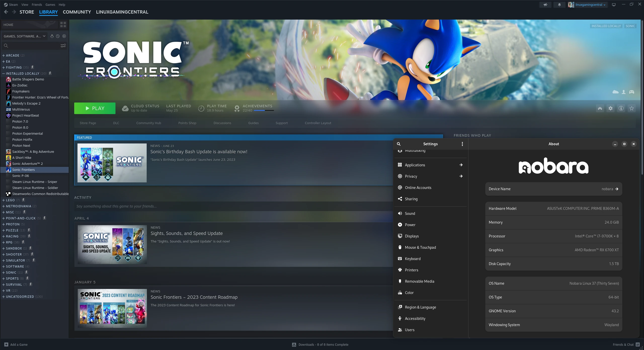This screenshot has width=644, height=350.
Task: Open the Community Hub link
Action: tap(149, 123)
